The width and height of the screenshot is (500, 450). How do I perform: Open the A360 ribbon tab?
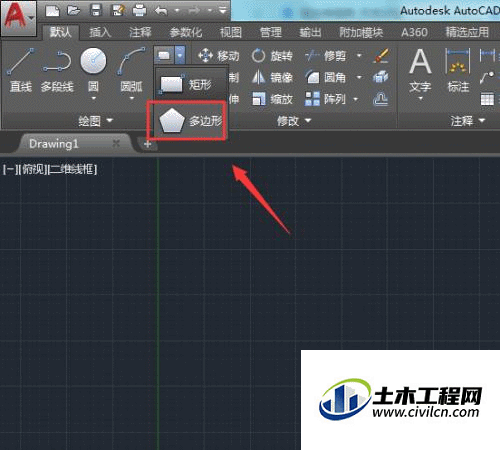coord(414,32)
